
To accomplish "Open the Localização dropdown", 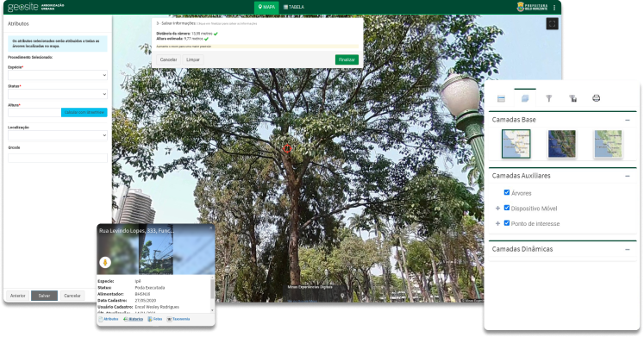I will [x=58, y=135].
